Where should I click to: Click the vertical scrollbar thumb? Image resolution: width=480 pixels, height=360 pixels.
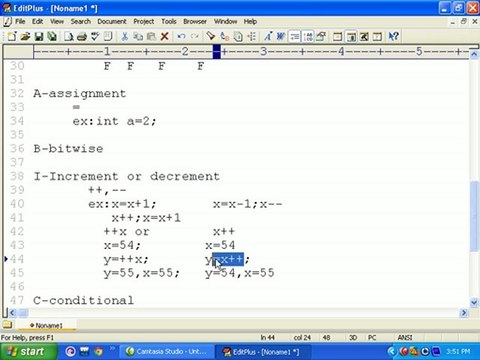(x=474, y=216)
